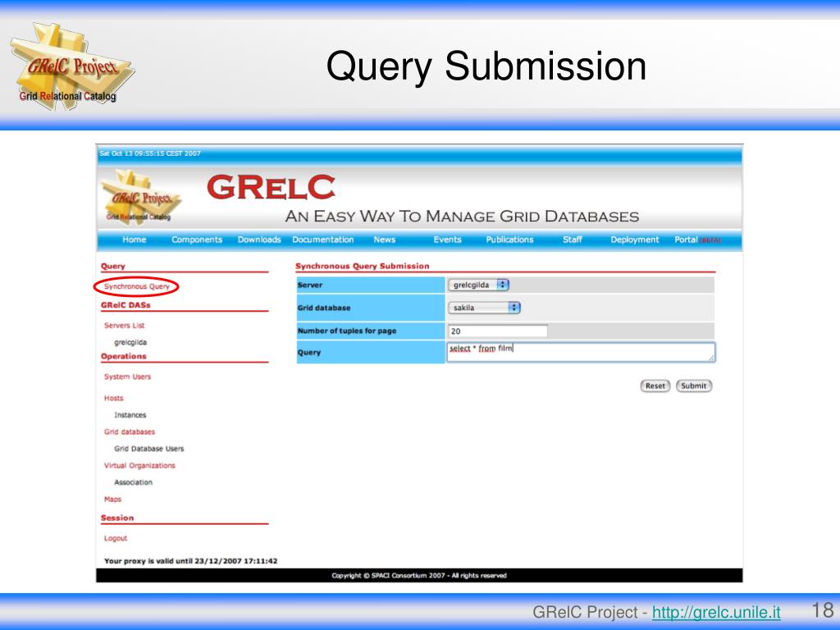This screenshot has height=630, width=840.
Task: Open the Synchronous Query sidebar link
Action: pyautogui.click(x=137, y=286)
